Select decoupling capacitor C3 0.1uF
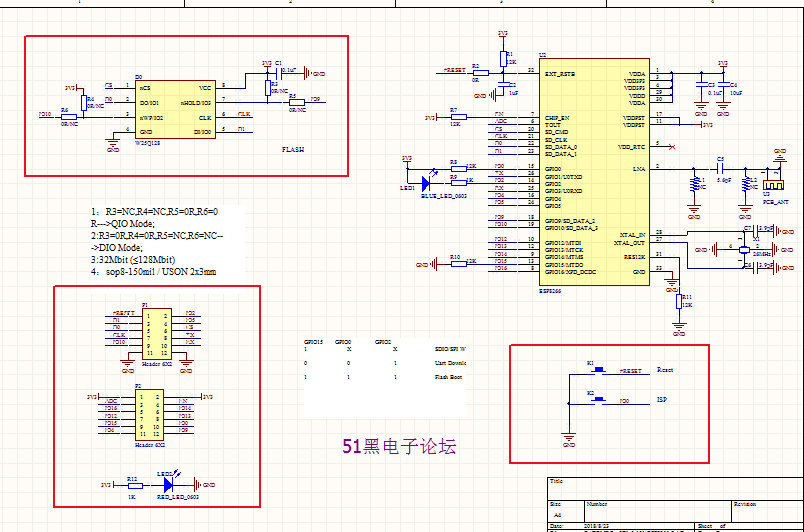Image resolution: width=804 pixels, height=532 pixels. tap(701, 85)
